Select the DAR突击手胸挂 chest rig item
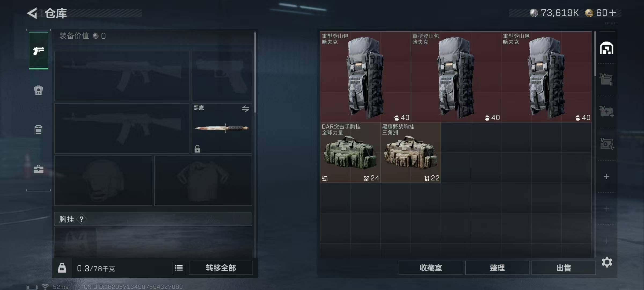Screen dimensions: 644x290 pyautogui.click(x=350, y=153)
